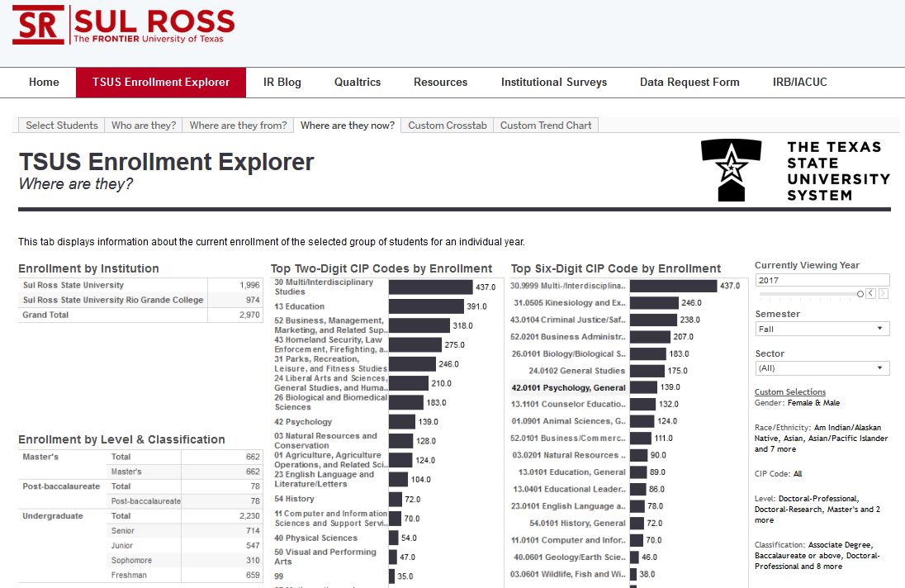Viewport: 905px width, 588px height.
Task: Select the 54.0101 History, General label
Action: (577, 524)
